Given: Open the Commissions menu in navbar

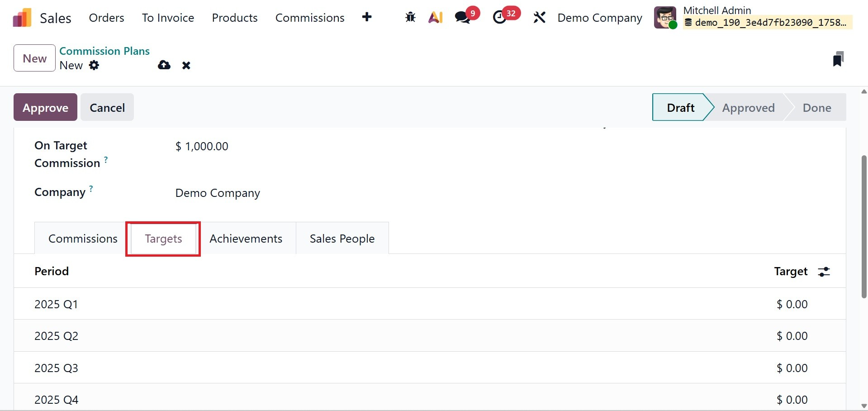Looking at the screenshot, I should [310, 18].
